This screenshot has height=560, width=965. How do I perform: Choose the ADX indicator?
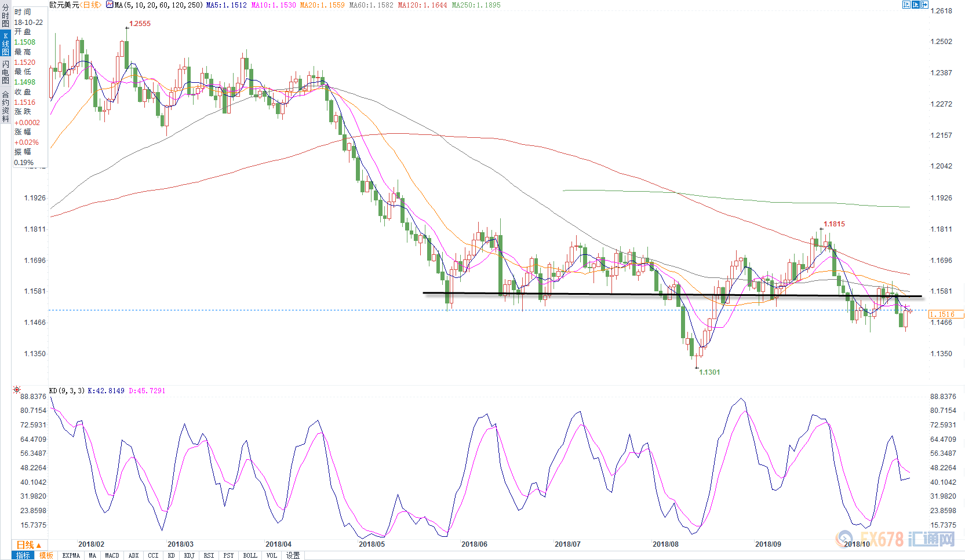(x=133, y=555)
